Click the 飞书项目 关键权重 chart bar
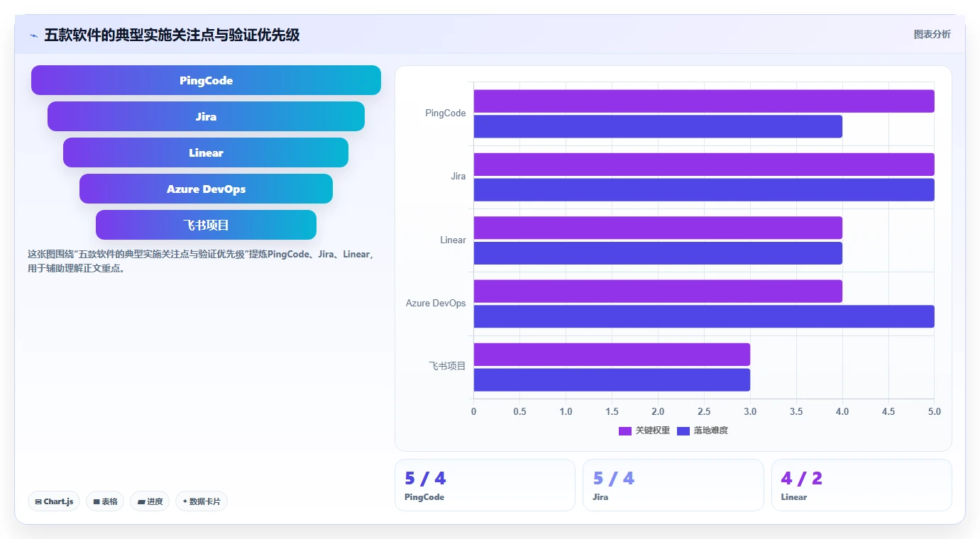Image resolution: width=980 pixels, height=539 pixels. [x=612, y=355]
